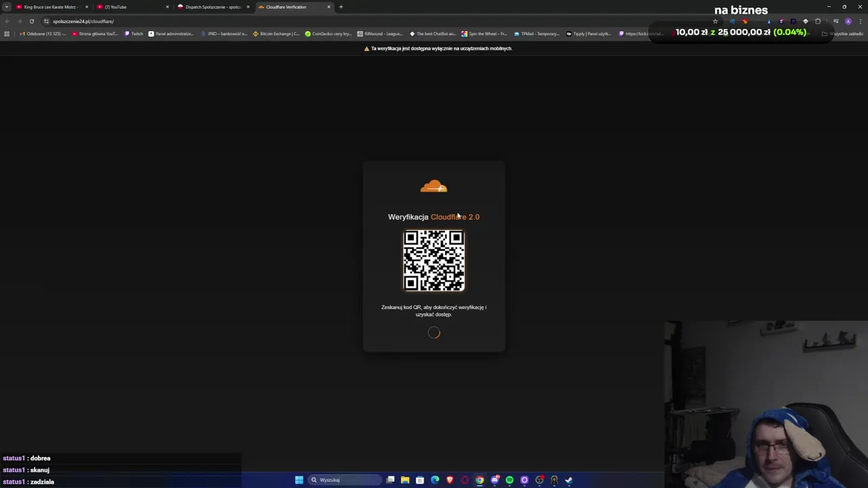Open File Explorer from taskbar

pos(405,480)
